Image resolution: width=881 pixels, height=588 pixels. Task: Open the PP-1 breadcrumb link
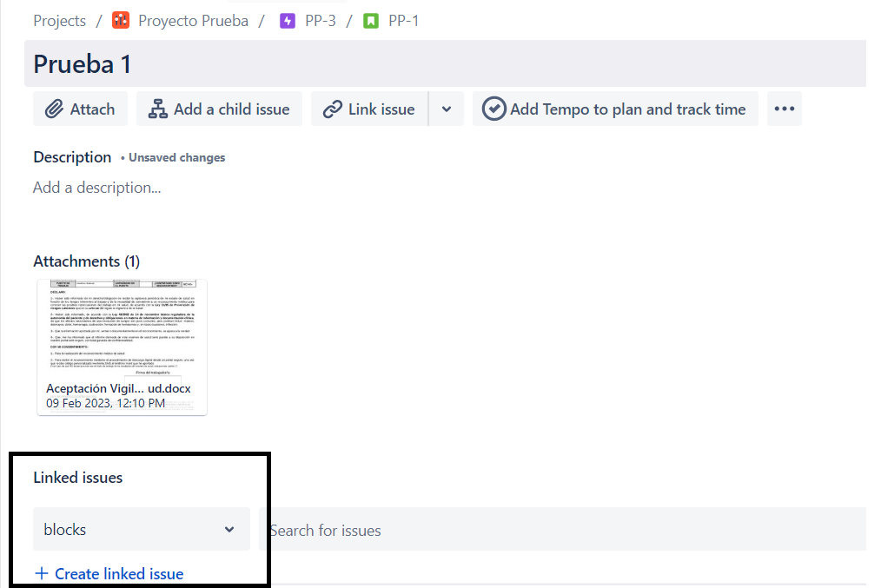pyautogui.click(x=403, y=20)
